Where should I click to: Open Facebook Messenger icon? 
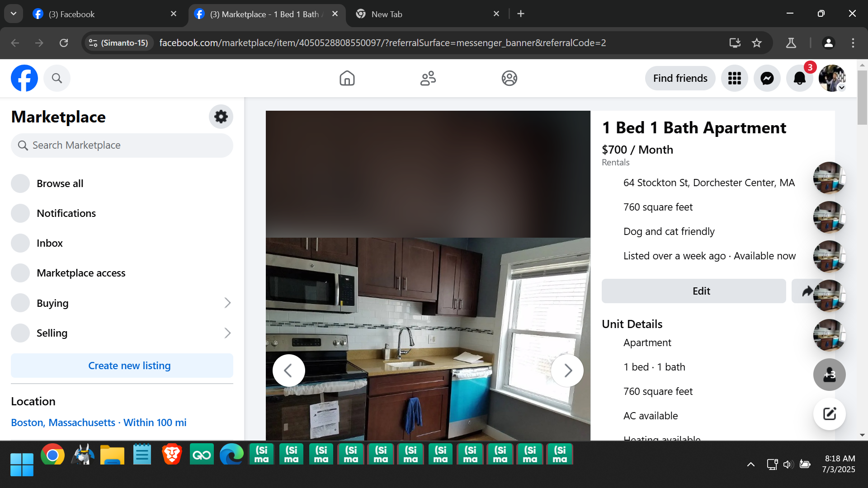[x=767, y=78]
